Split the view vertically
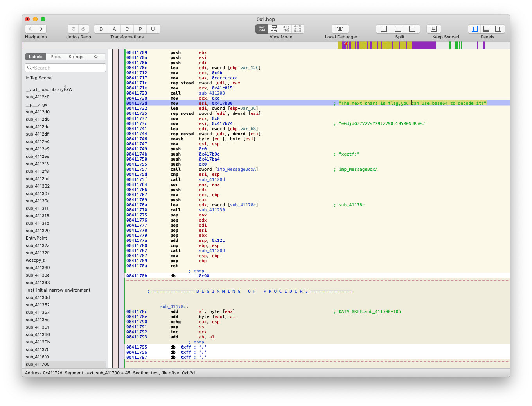 [x=384, y=29]
